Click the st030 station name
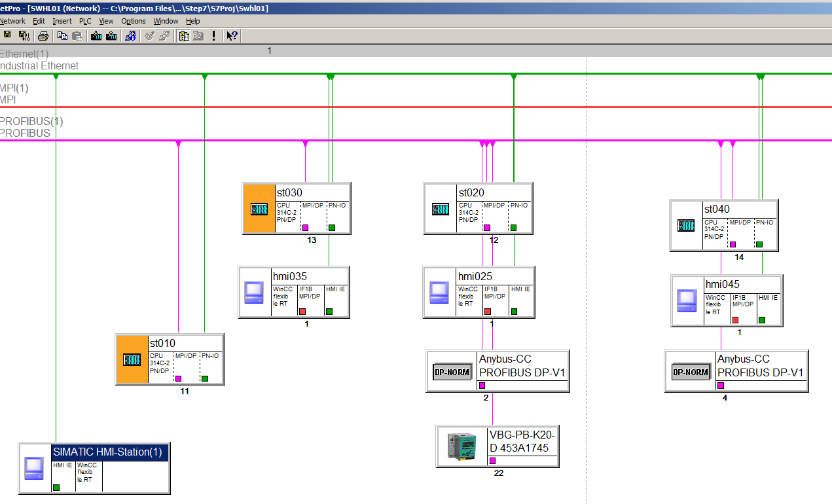This screenshot has height=504, width=832. click(289, 192)
